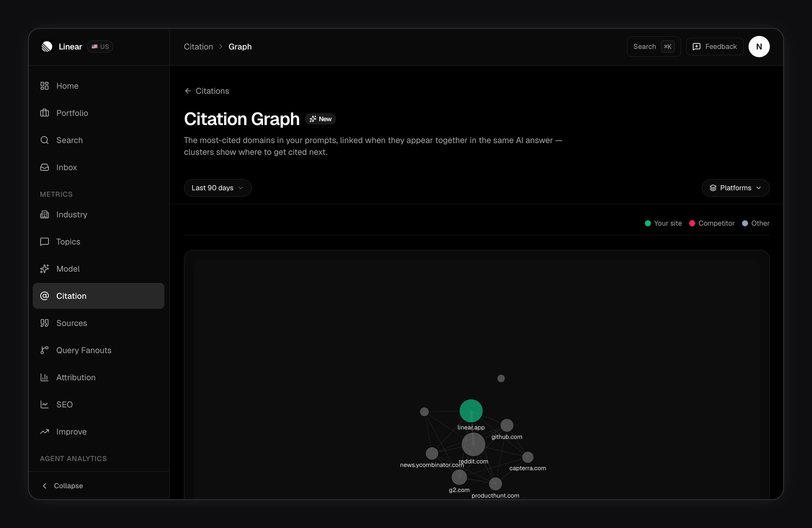Click the Home grid icon

(45, 86)
